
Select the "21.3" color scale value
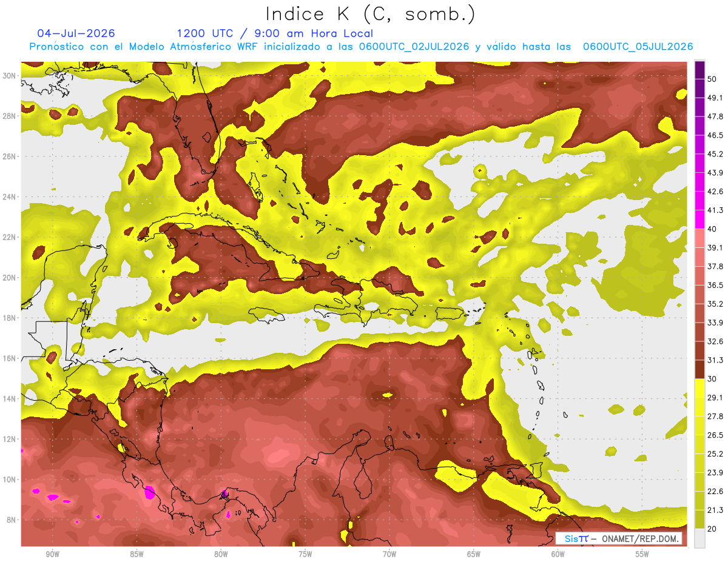(715, 510)
